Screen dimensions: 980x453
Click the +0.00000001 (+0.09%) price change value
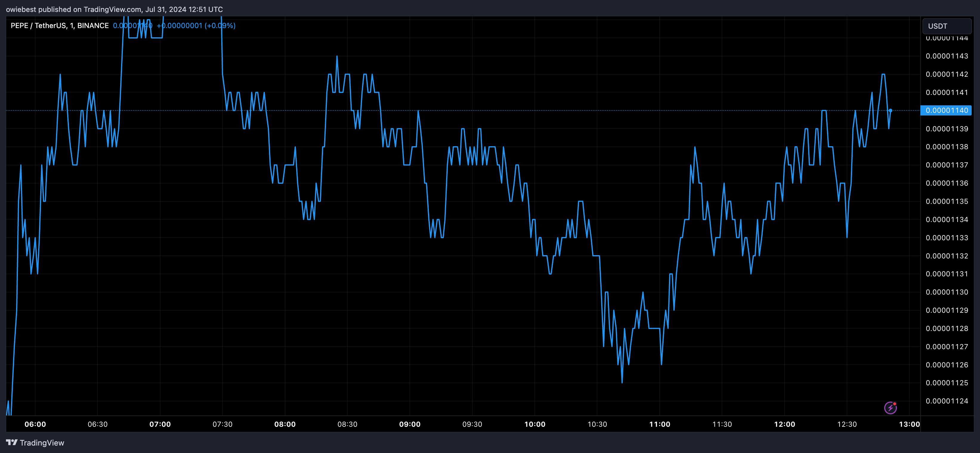(x=196, y=25)
